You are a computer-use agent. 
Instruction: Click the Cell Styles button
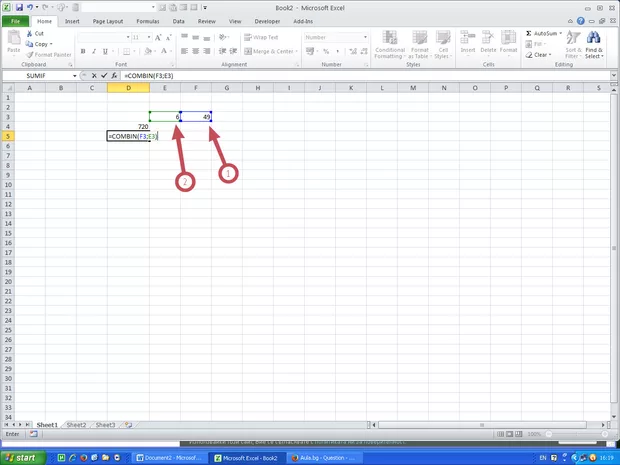(x=443, y=45)
